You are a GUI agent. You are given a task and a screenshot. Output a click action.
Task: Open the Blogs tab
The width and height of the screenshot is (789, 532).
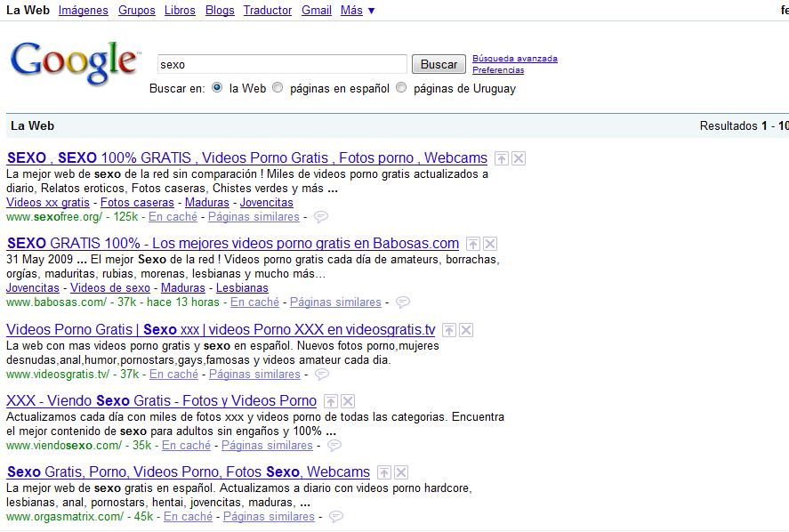click(x=220, y=10)
